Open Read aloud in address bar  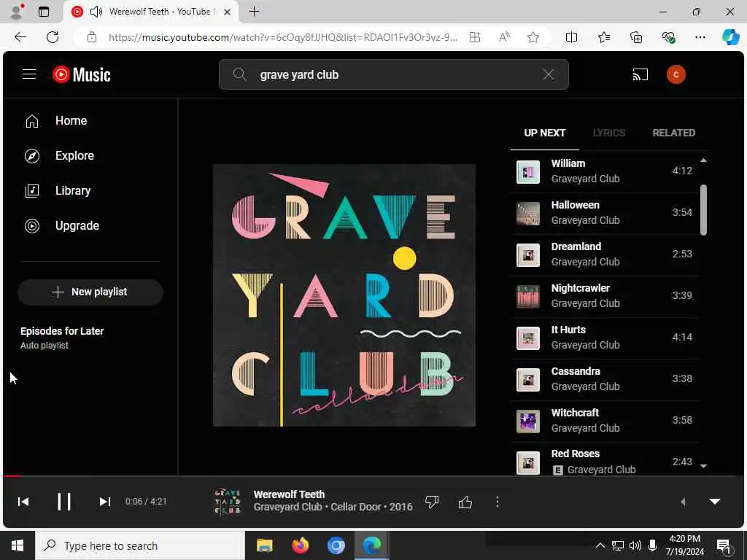(x=504, y=37)
